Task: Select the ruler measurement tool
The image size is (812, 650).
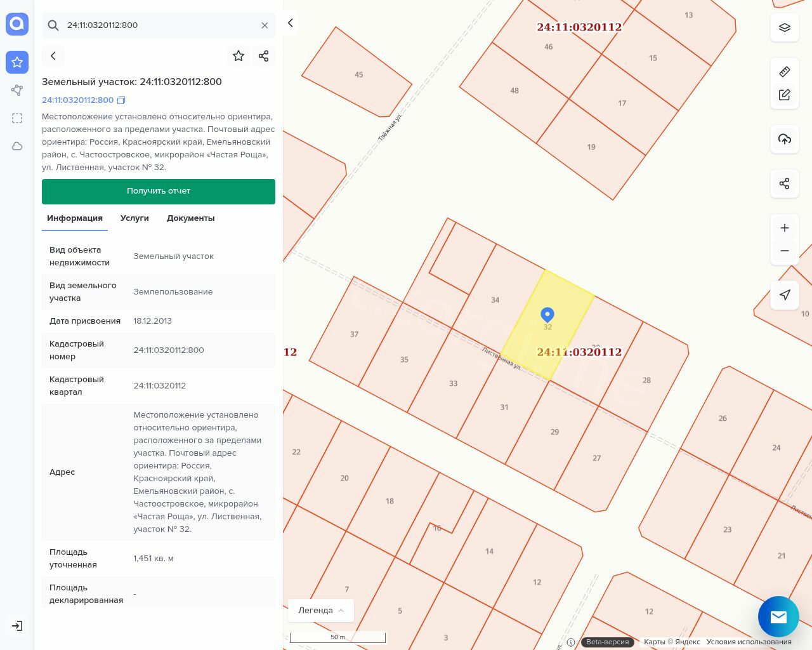Action: 785,72
